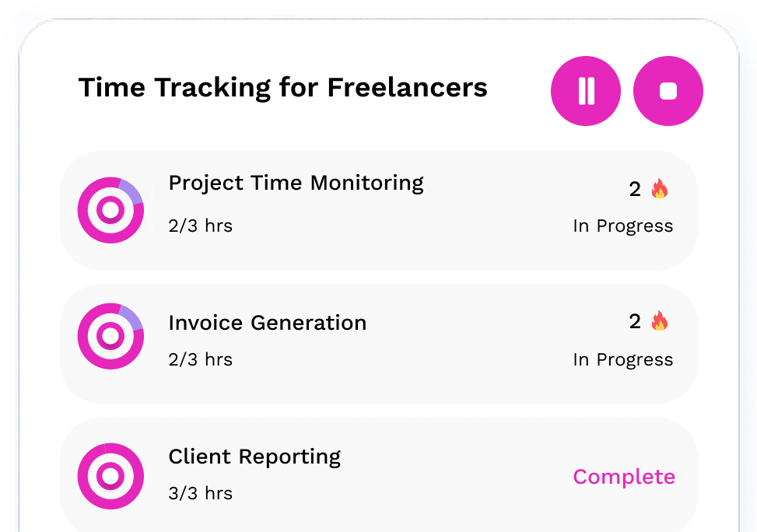The height and width of the screenshot is (532, 757).
Task: Click streak count 2 on Project Time Monitoring
Action: (635, 189)
